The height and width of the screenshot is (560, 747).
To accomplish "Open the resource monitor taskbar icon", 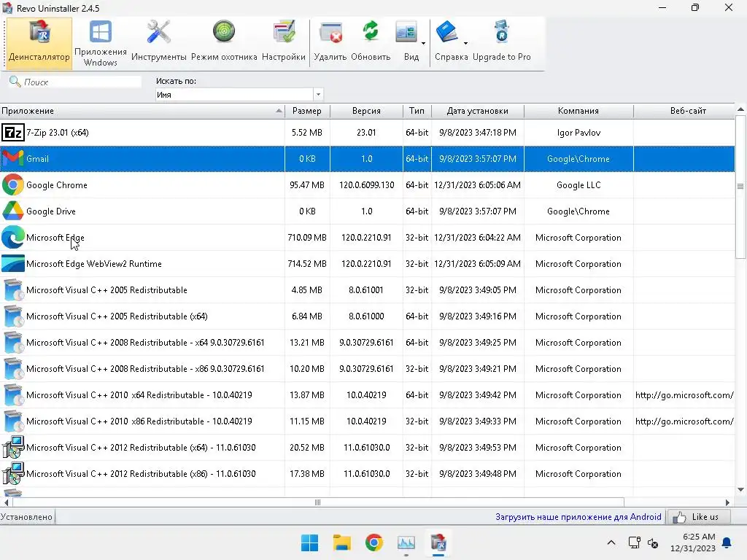I will coord(406,542).
